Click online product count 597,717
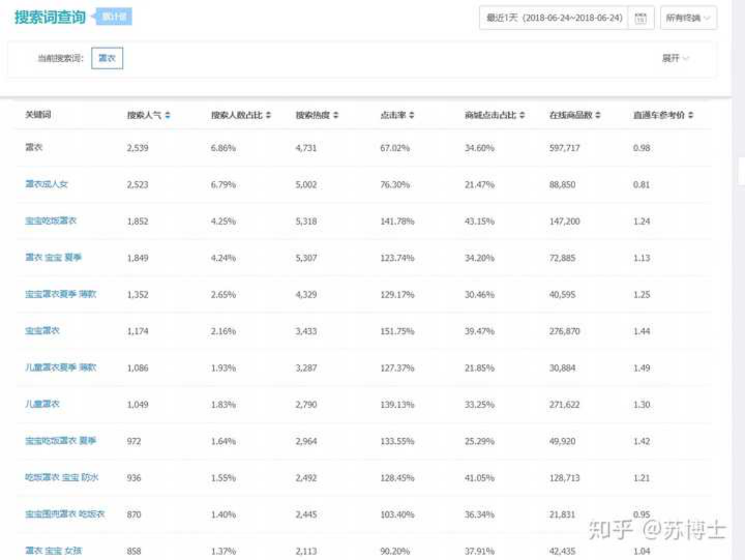This screenshot has width=745, height=560. tap(564, 148)
